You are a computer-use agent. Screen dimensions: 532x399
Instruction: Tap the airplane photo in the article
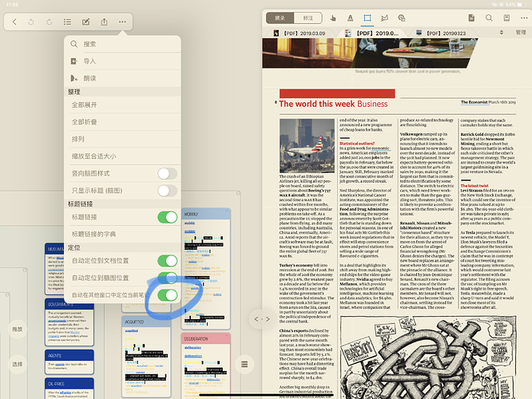[x=307, y=146]
